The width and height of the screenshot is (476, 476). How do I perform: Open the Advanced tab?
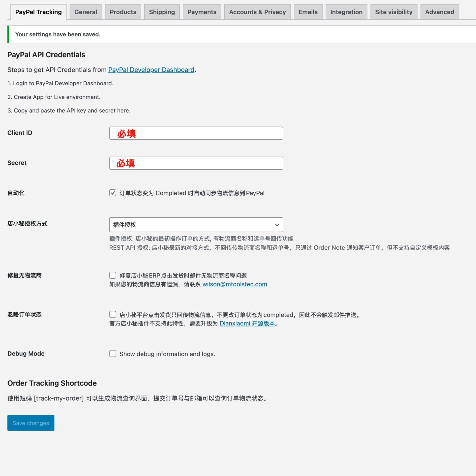440,12
